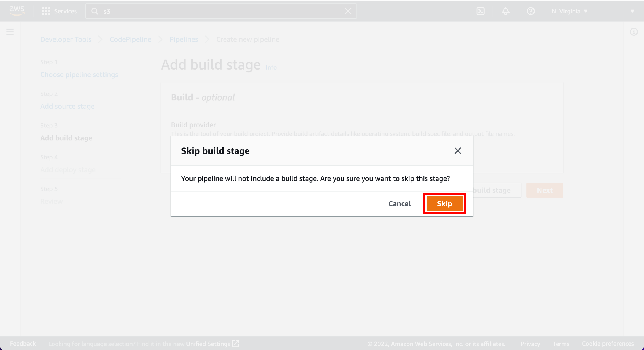Open Choose pipeline settings step
Image resolution: width=644 pixels, height=350 pixels.
[79, 75]
